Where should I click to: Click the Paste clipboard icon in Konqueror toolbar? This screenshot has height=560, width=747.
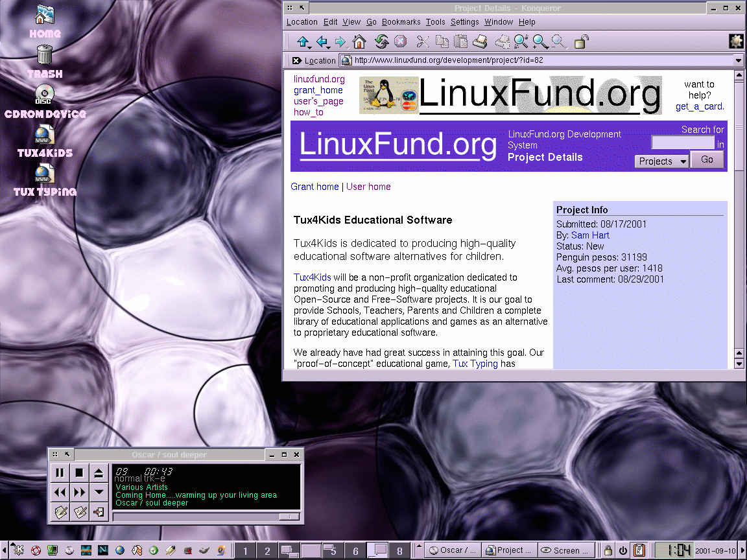[460, 42]
